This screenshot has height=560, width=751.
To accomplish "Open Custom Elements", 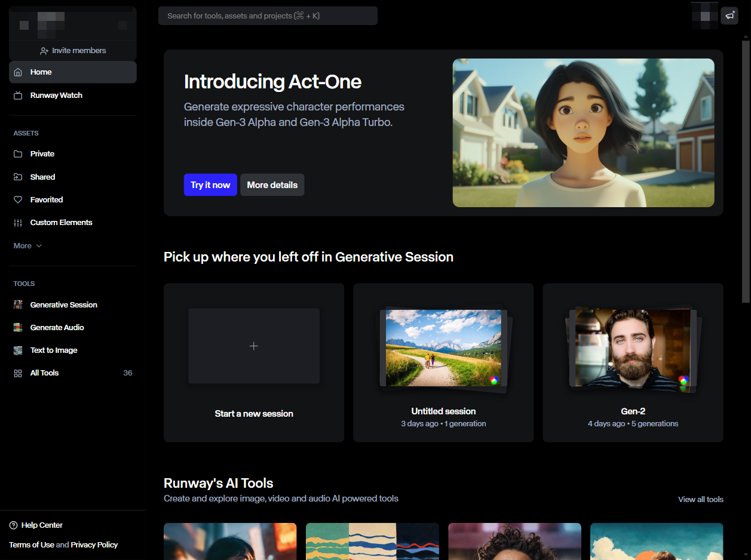I will pyautogui.click(x=73, y=223).
